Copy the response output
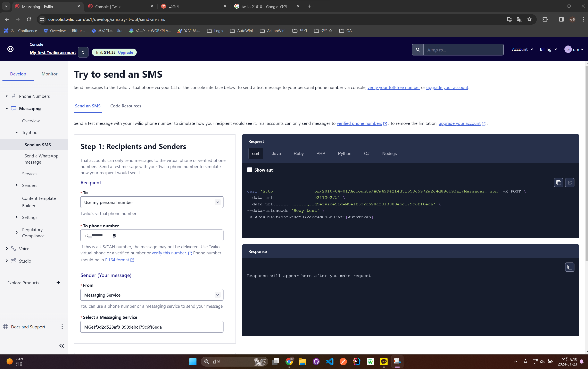 click(570, 267)
